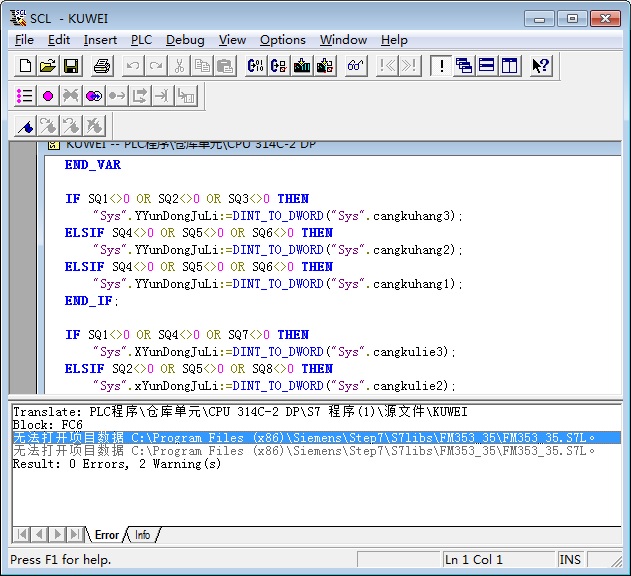
Task: Click the Undo arrow icon
Action: (x=133, y=66)
